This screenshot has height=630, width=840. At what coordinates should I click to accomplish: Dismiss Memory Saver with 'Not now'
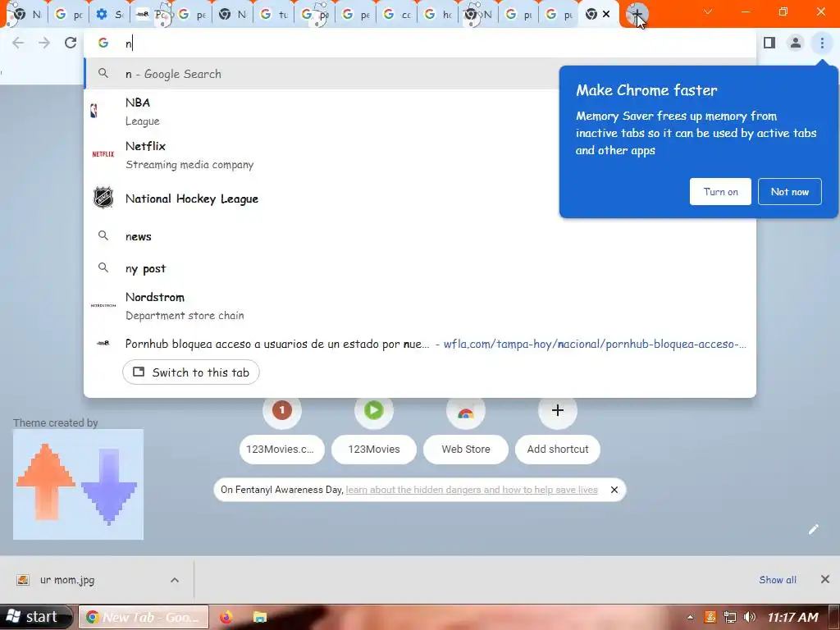(x=790, y=191)
